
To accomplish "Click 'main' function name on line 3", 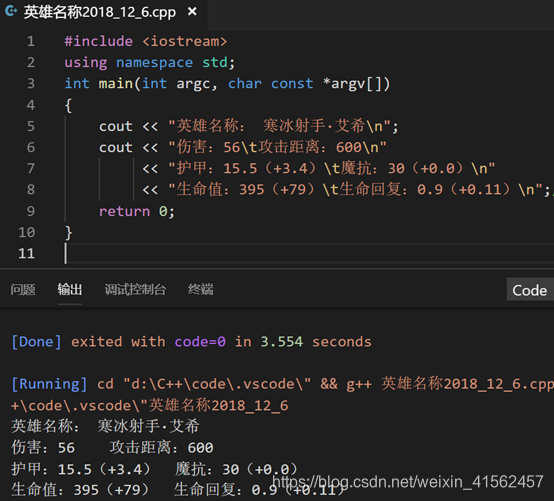I will coord(116,84).
